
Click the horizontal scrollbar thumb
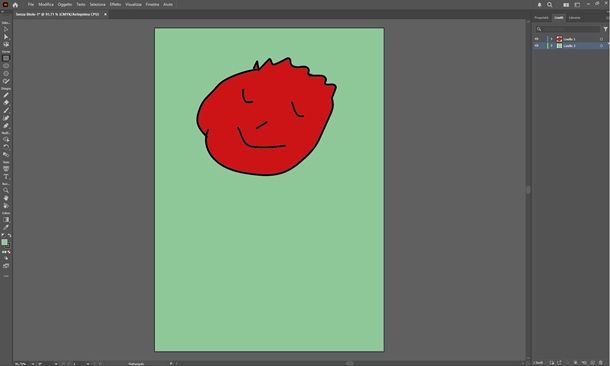tap(350, 363)
